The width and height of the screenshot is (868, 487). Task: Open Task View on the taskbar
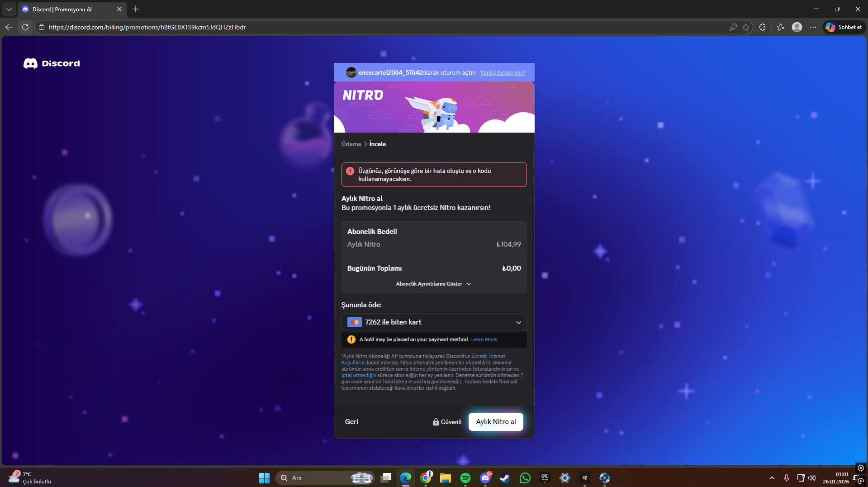[386, 478]
